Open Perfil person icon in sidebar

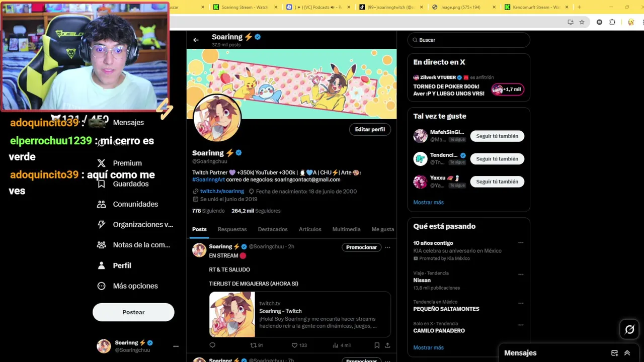pos(102,265)
